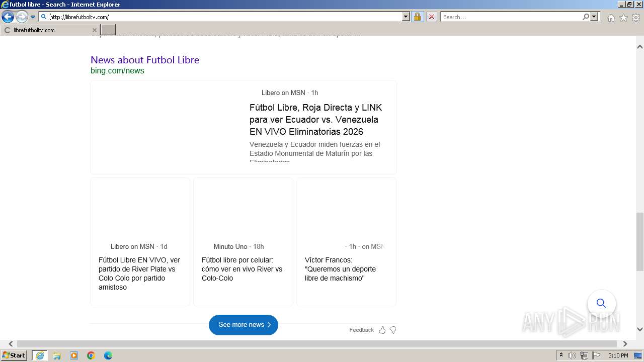Click the See more news button
Screen dimensions: 644x362
click(244, 325)
